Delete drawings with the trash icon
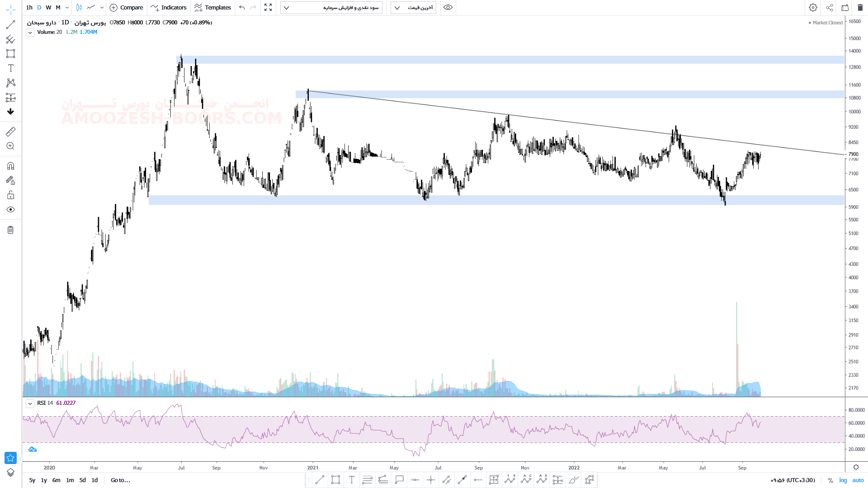Screen dimensions: 868x488 [x=10, y=230]
